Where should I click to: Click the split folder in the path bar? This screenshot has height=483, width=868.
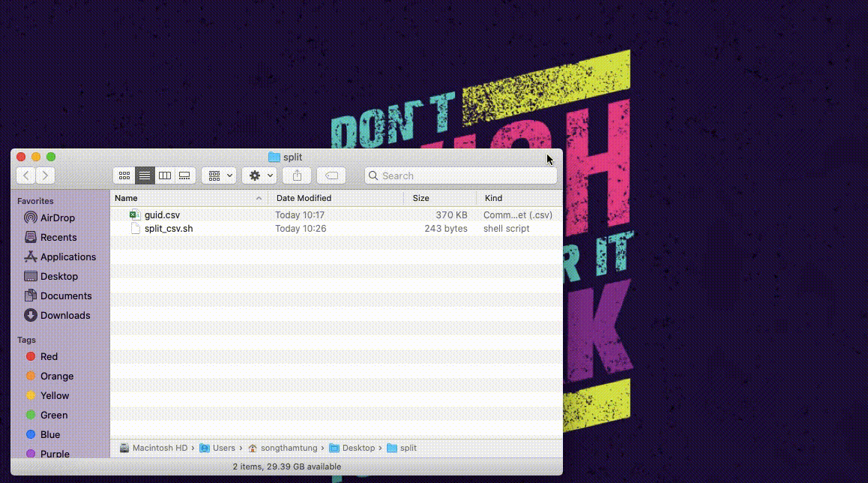(402, 448)
